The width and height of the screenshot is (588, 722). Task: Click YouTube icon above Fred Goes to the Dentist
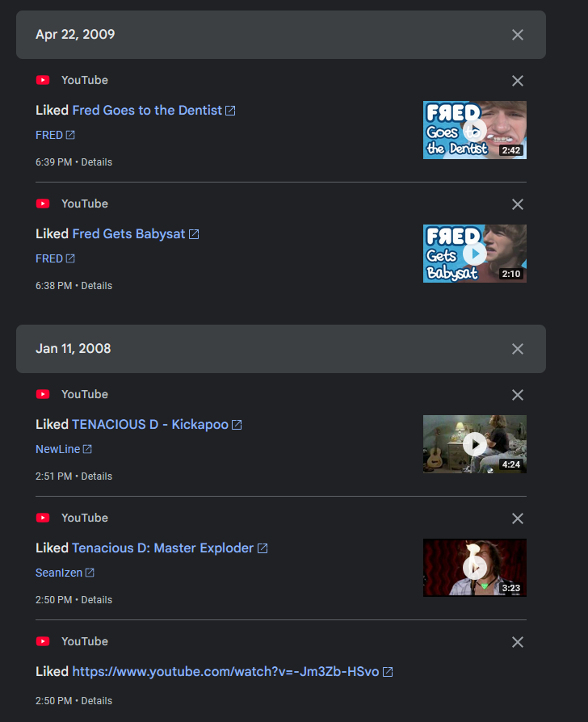(43, 80)
